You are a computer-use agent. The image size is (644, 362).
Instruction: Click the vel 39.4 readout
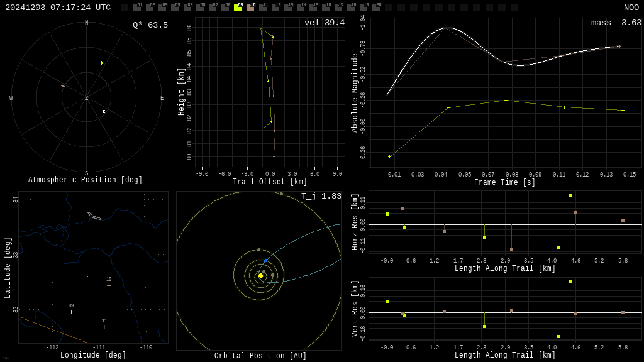(325, 23)
